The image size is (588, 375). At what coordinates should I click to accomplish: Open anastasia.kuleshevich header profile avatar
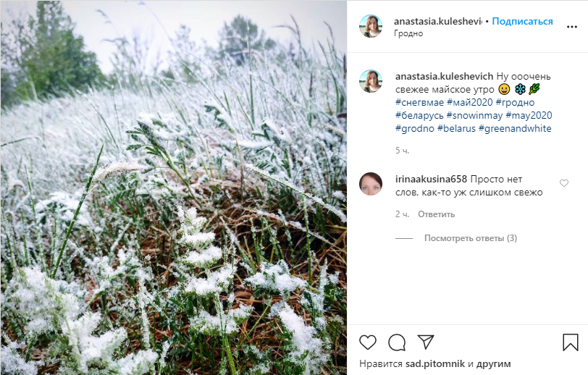coord(371,26)
